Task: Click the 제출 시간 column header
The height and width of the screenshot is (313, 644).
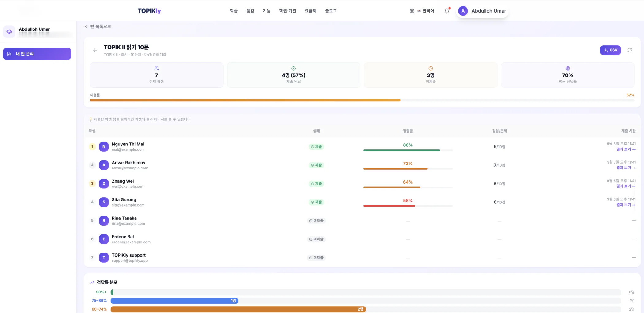Action: click(x=628, y=131)
